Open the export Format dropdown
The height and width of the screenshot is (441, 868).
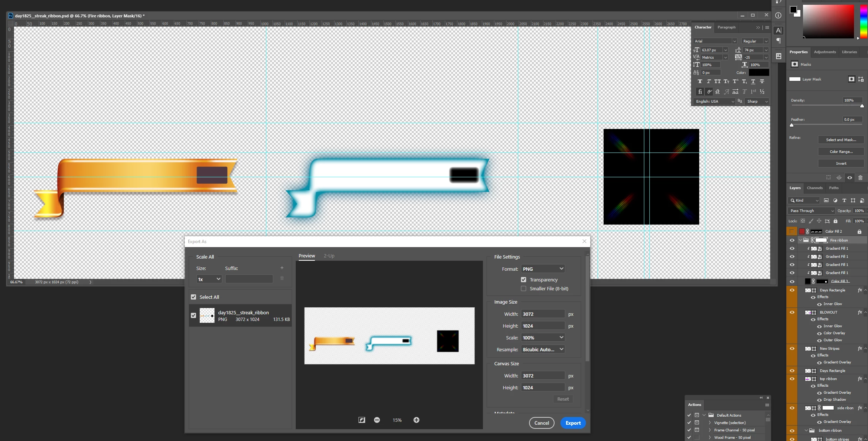tap(543, 269)
